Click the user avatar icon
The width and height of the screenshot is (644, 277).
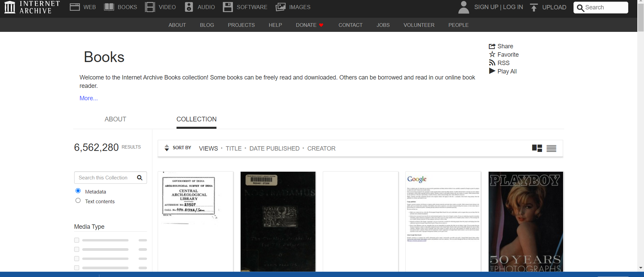(464, 7)
